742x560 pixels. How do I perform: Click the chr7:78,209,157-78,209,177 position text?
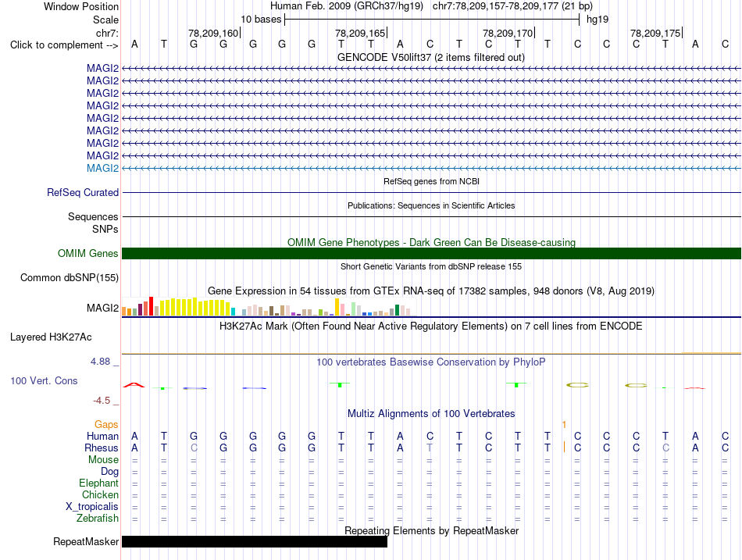[512, 6]
